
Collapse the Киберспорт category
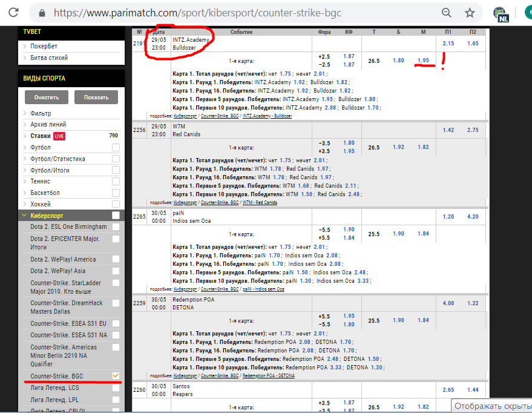tap(24, 216)
